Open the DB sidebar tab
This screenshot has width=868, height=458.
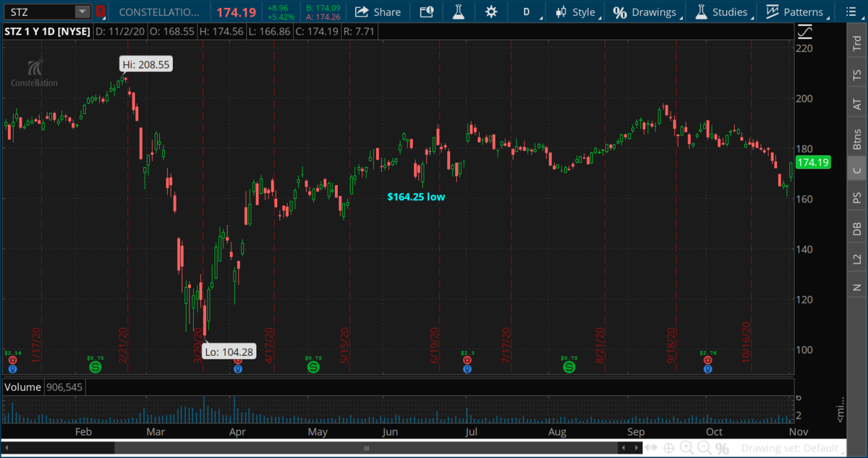857,229
